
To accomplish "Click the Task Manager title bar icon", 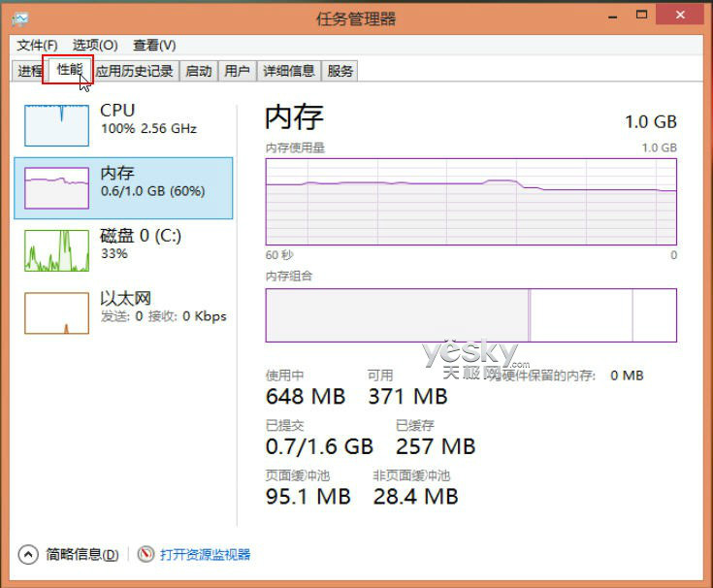I will [x=20, y=19].
